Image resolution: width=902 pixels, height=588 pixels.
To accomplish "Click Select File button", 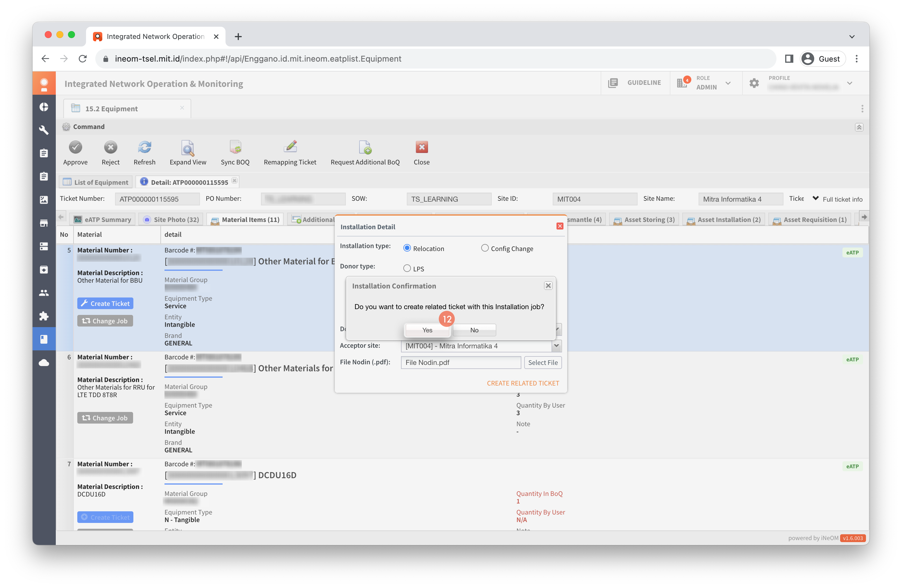I will pos(543,362).
